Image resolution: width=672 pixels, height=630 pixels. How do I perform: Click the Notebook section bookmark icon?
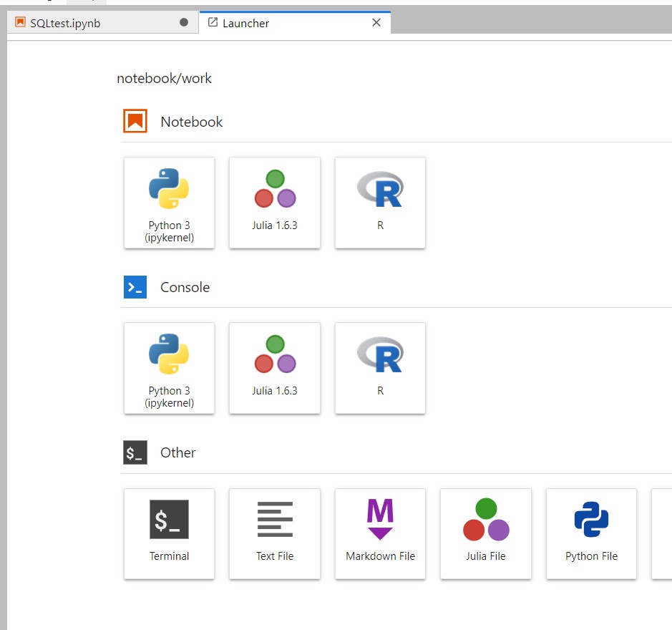point(135,122)
